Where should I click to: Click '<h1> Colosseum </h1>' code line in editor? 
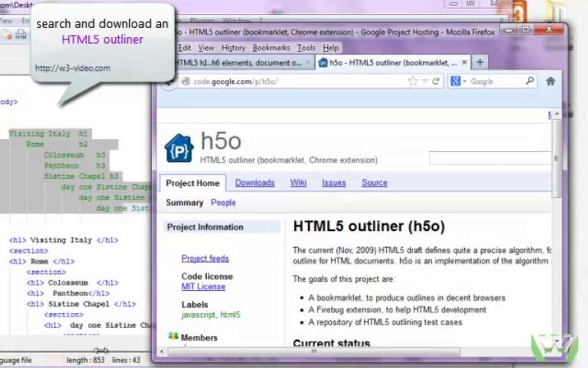(x=72, y=283)
